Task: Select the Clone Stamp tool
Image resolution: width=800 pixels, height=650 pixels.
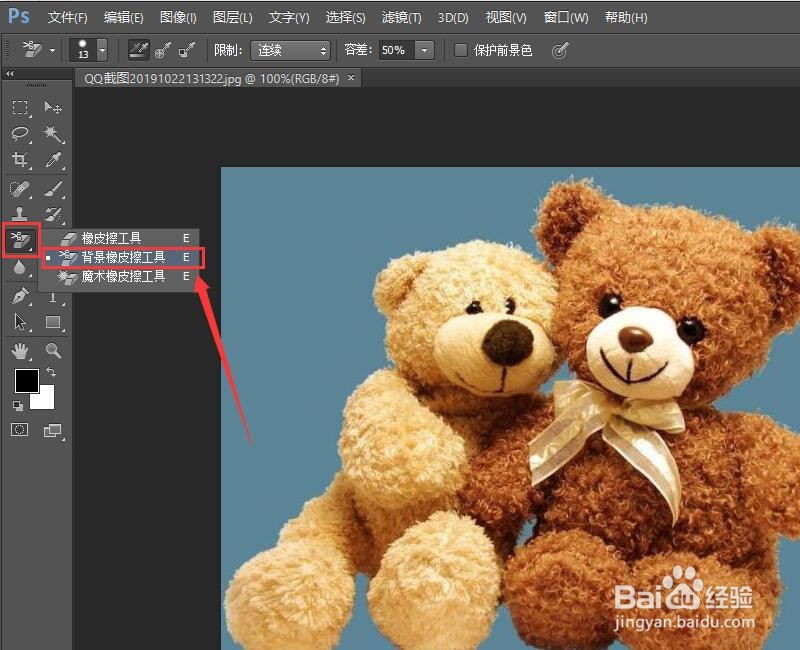Action: [x=20, y=214]
